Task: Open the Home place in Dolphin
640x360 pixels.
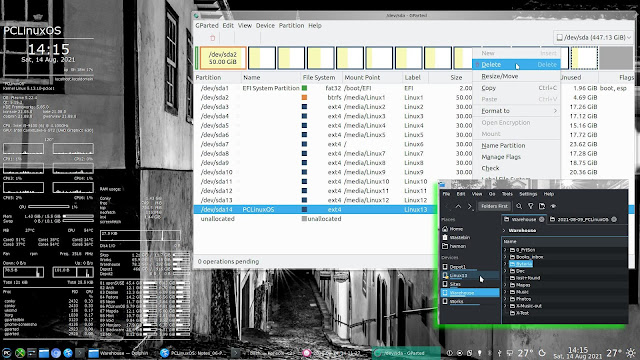Action: click(453, 229)
